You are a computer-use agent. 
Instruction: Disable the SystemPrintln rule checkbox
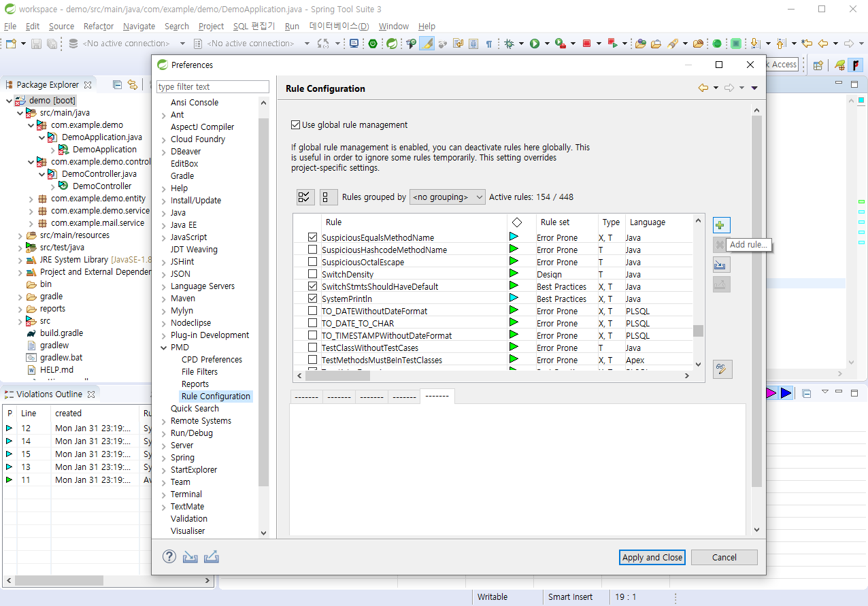(x=313, y=299)
